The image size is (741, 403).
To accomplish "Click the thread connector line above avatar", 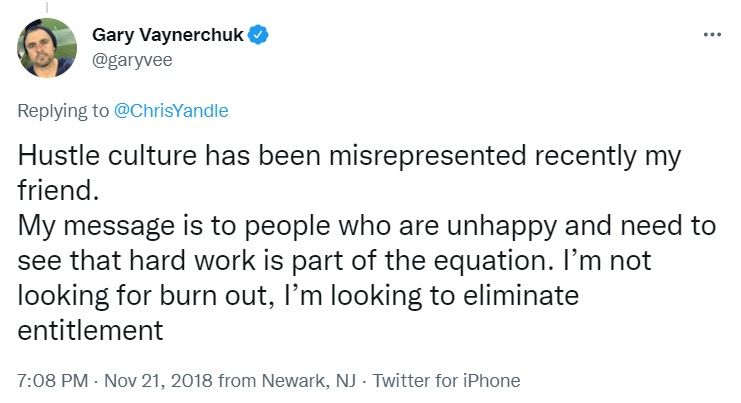I will point(47,8).
